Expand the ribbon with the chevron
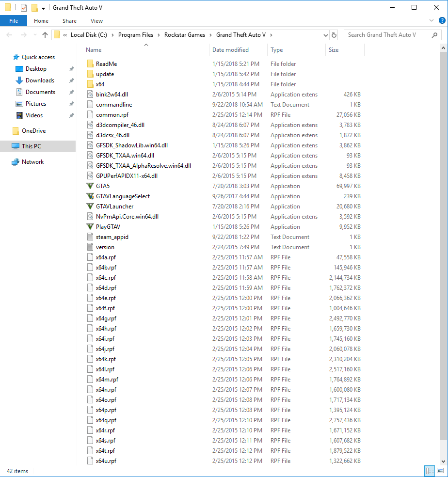 [431, 20]
